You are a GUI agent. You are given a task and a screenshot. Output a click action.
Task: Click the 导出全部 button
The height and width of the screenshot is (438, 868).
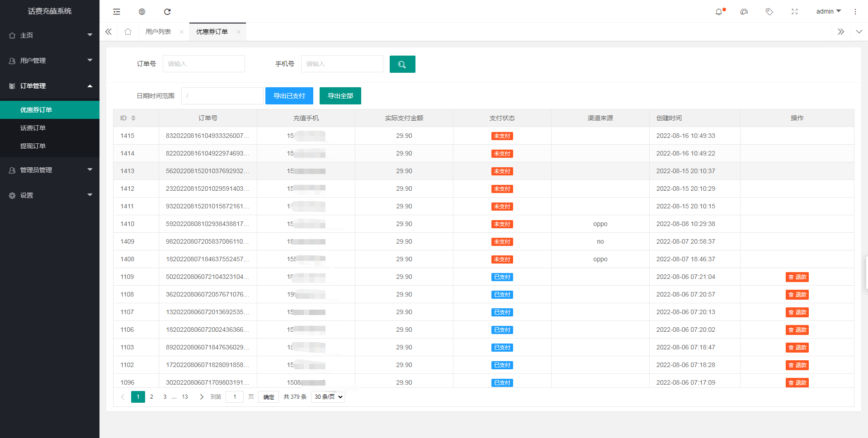(x=340, y=96)
